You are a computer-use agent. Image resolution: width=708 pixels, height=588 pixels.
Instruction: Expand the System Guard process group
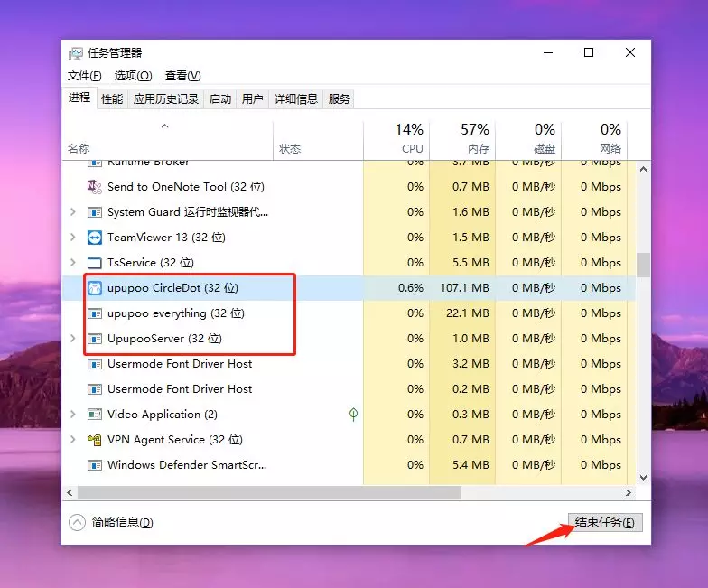click(x=72, y=211)
